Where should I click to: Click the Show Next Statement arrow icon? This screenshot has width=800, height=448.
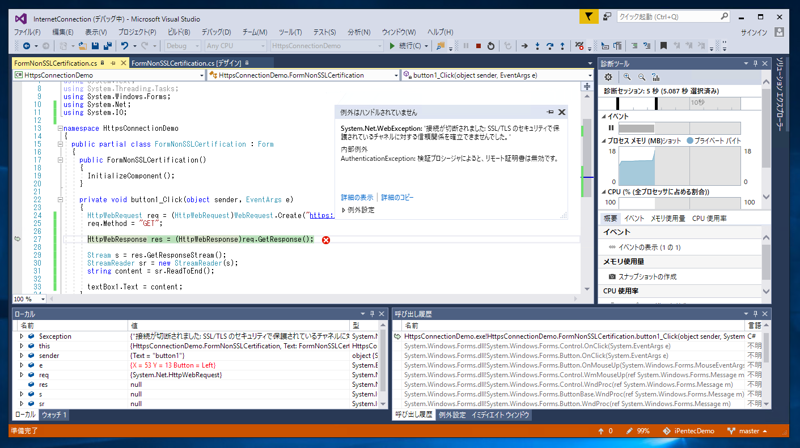[x=524, y=46]
